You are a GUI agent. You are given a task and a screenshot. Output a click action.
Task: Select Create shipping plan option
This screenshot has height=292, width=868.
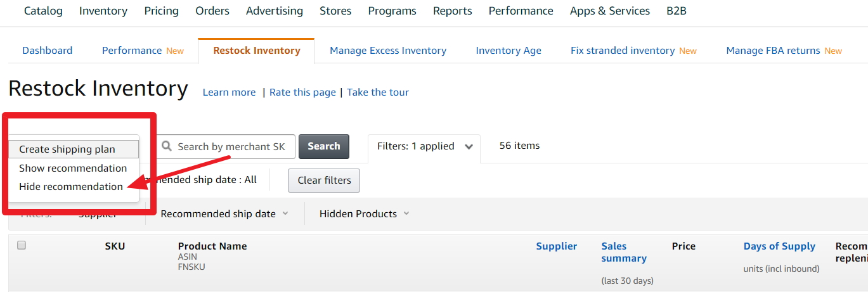tap(67, 149)
